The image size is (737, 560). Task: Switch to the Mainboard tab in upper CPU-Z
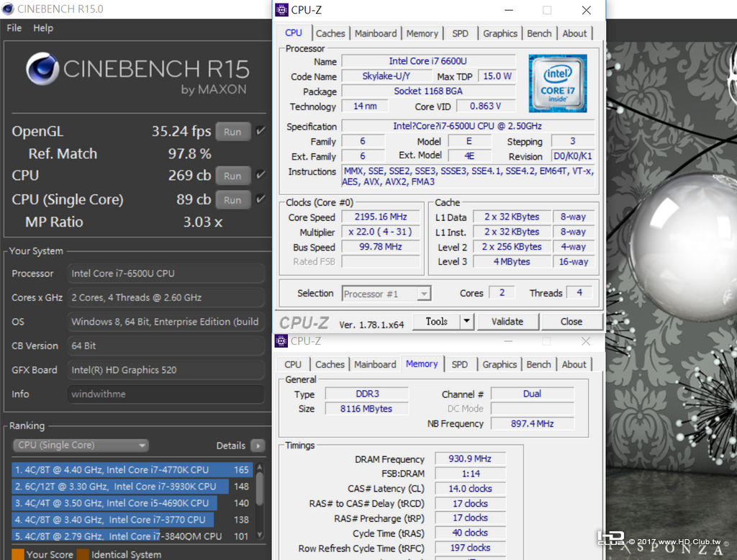[x=375, y=33]
